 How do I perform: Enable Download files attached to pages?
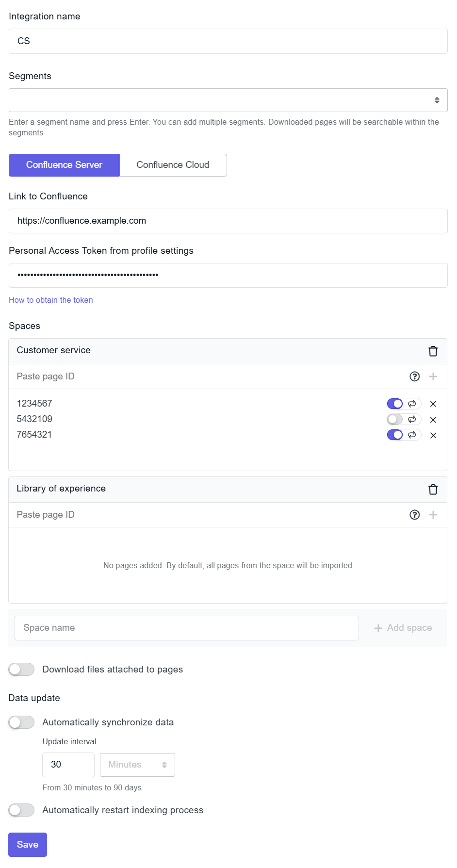pos(21,670)
